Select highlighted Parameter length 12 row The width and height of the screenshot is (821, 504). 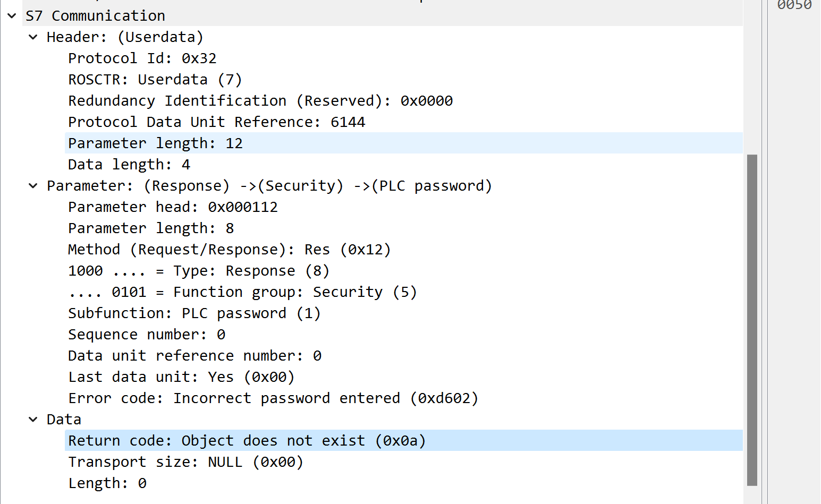(x=155, y=143)
